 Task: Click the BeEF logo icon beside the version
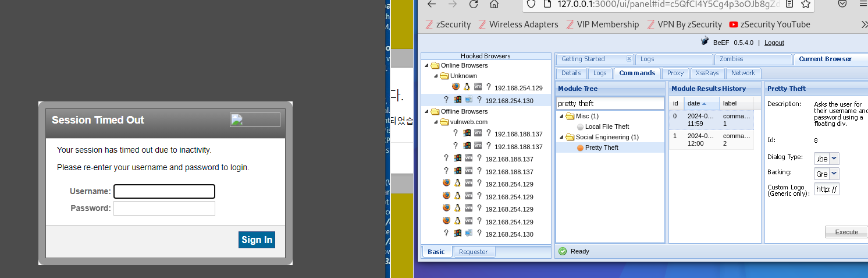(x=705, y=42)
